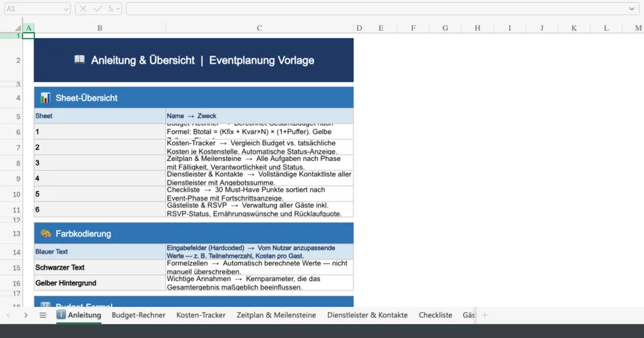This screenshot has width=644, height=338.
Task: Click the 'Sheet-Übersicht' section header
Action: [x=193, y=98]
